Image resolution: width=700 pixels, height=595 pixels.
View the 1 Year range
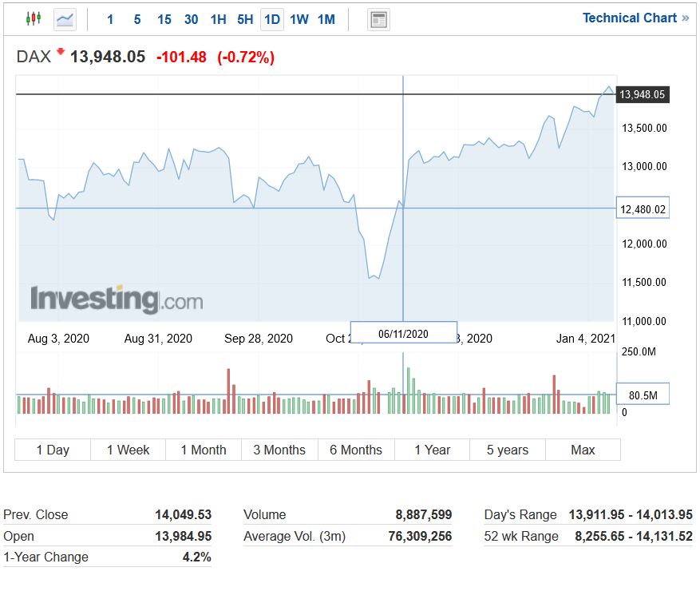point(432,450)
